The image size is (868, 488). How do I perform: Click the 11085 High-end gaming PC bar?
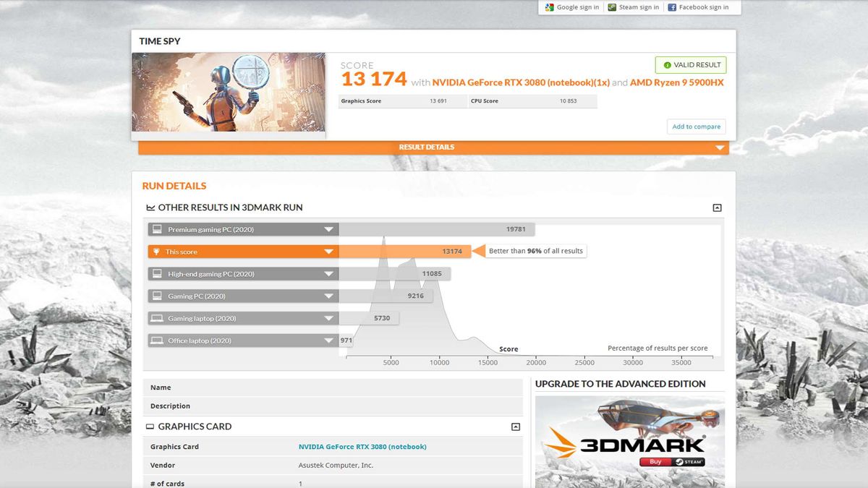[x=395, y=274]
